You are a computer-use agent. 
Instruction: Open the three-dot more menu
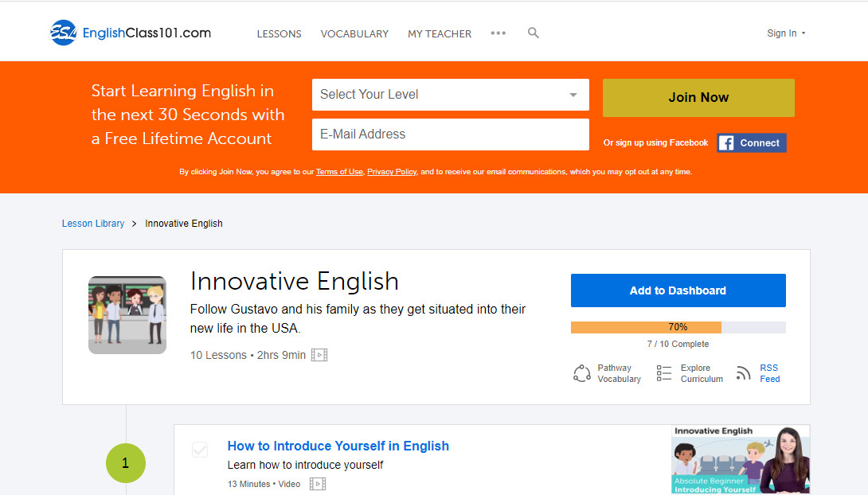[499, 33]
